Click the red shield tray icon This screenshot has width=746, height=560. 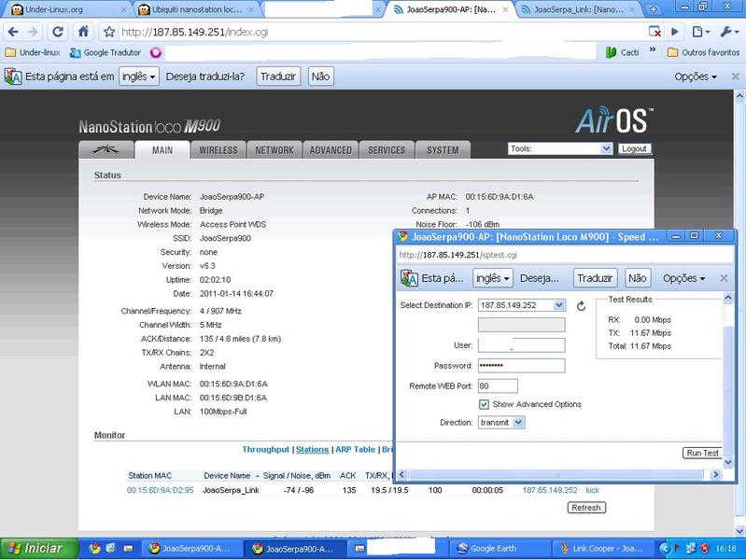(x=705, y=548)
